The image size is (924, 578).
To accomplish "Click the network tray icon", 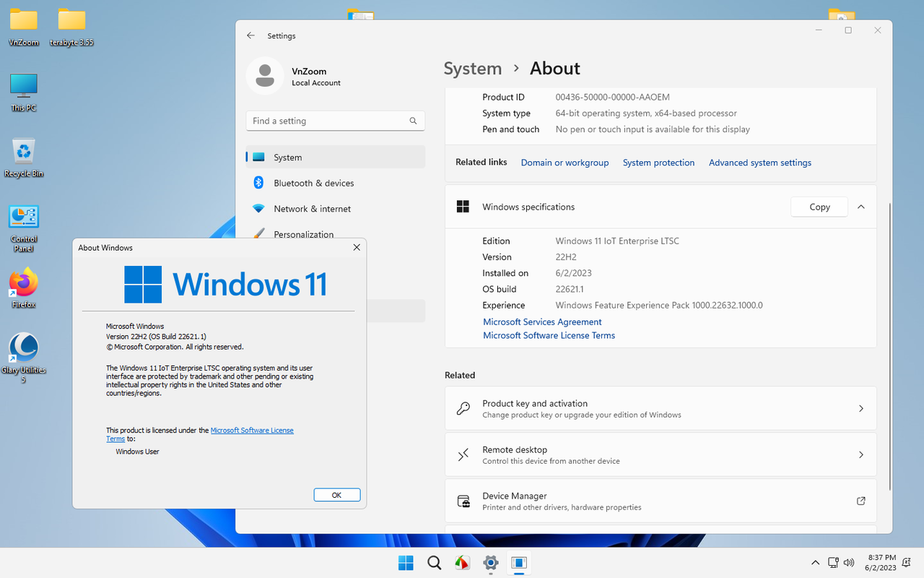I will [832, 563].
